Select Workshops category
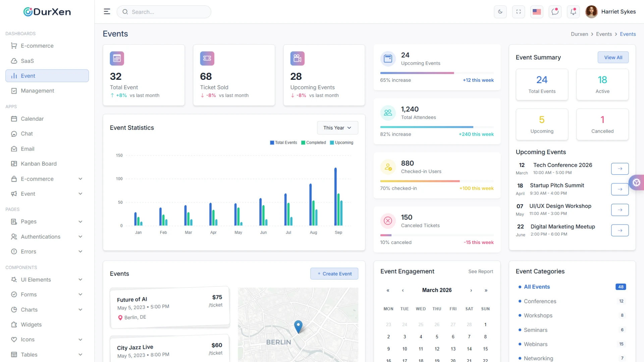Screen dimensions: 644x362 coord(572,316)
